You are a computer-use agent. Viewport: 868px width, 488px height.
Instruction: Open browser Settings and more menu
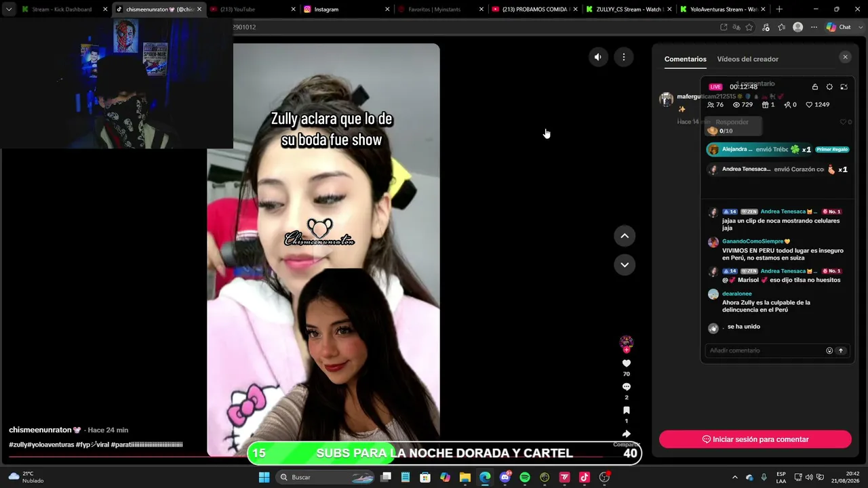pos(814,27)
